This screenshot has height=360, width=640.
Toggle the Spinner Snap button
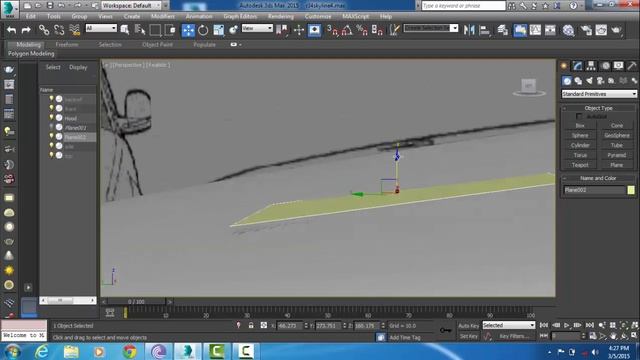pyautogui.click(x=377, y=30)
